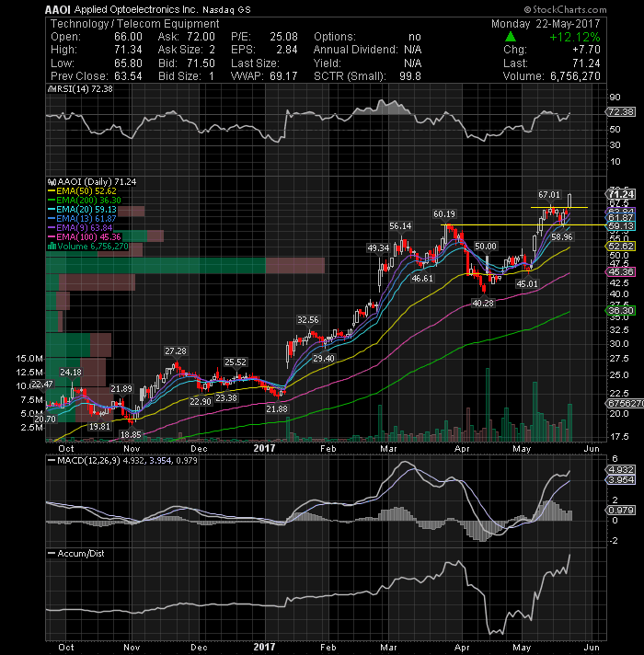Screen dimensions: 644x655
Task: Click the EPS value 2.84
Action: point(286,50)
